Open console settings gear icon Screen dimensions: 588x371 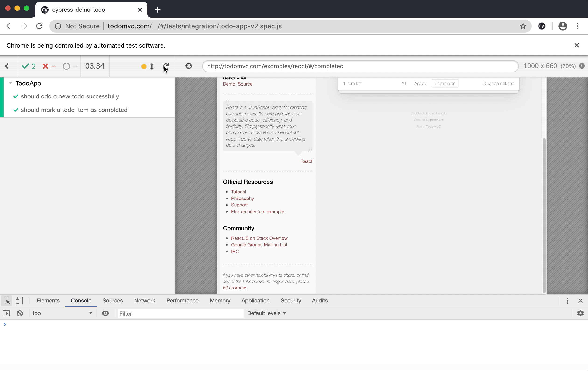click(580, 313)
